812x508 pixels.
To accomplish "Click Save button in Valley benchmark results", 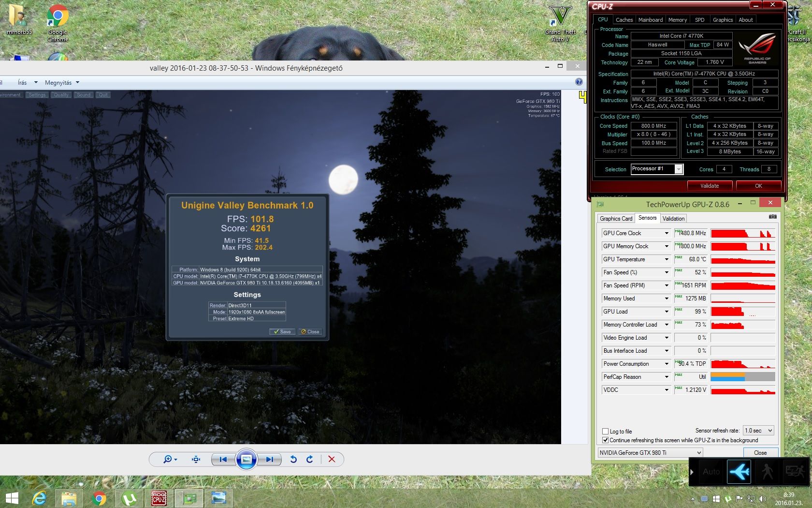I will pos(282,332).
